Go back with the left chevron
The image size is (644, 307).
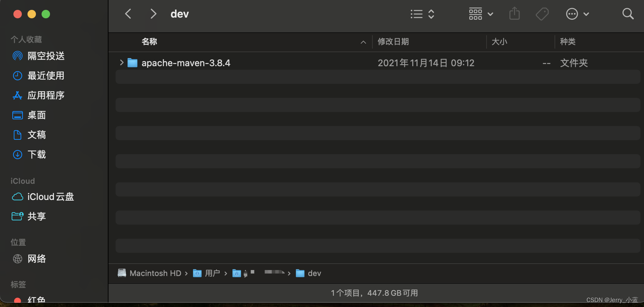128,14
